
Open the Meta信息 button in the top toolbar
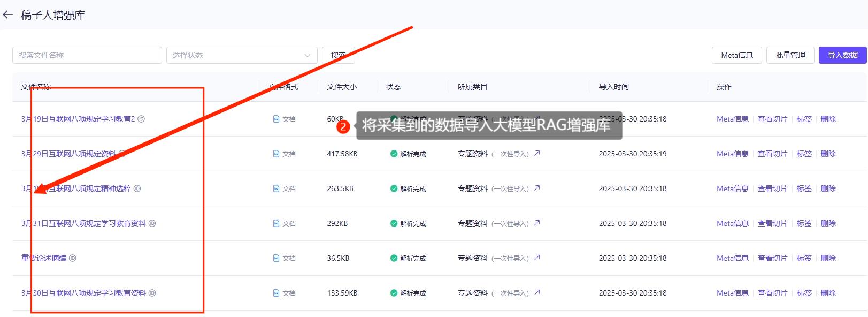[737, 55]
